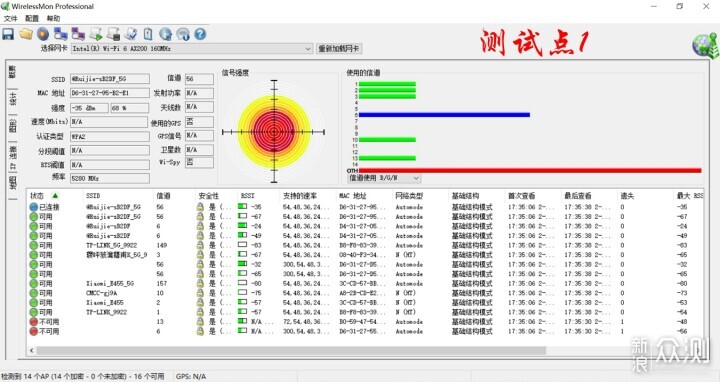Click the blue help question mark icon
This screenshot has width=720, height=382.
pyautogui.click(x=200, y=34)
